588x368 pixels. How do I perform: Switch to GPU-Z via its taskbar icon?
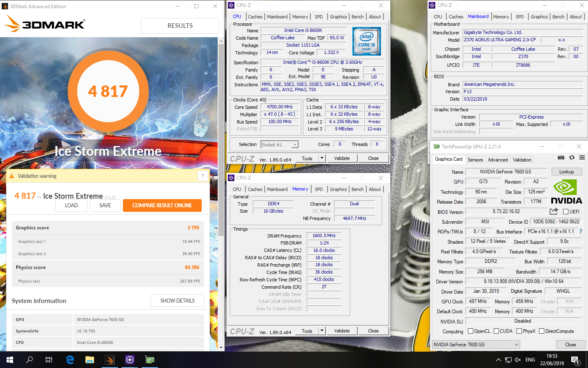coord(150,360)
